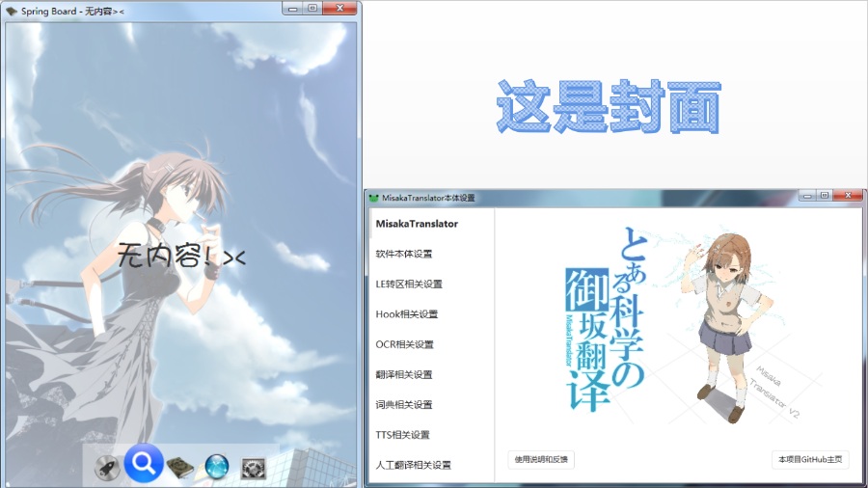
Task: Click the globe icon in Spring Board dock
Action: (x=216, y=467)
